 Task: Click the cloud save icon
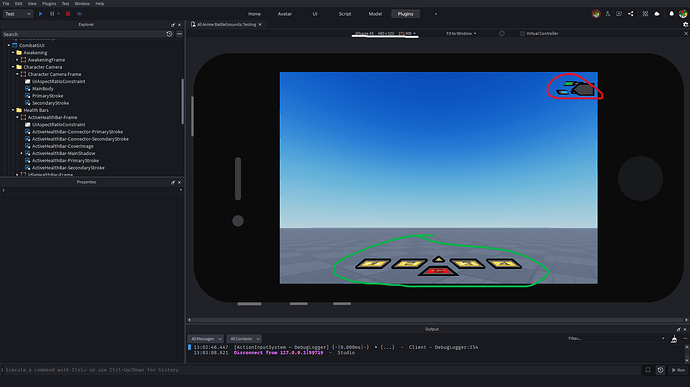pos(657,14)
